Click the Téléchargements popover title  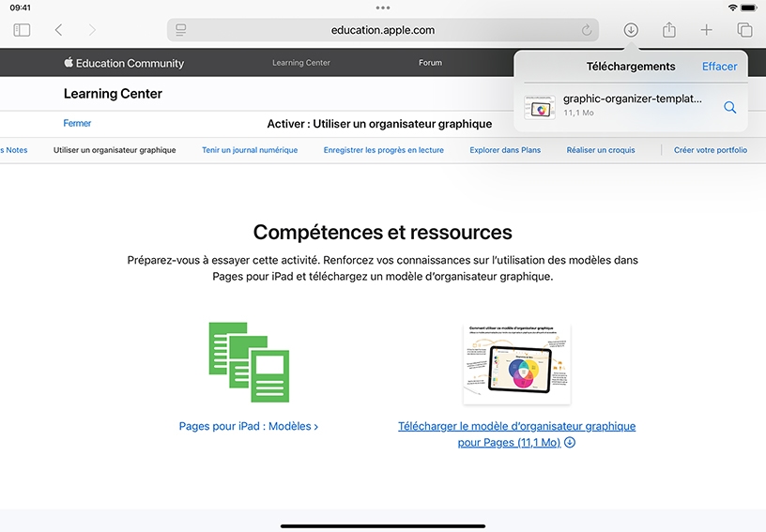click(x=631, y=67)
